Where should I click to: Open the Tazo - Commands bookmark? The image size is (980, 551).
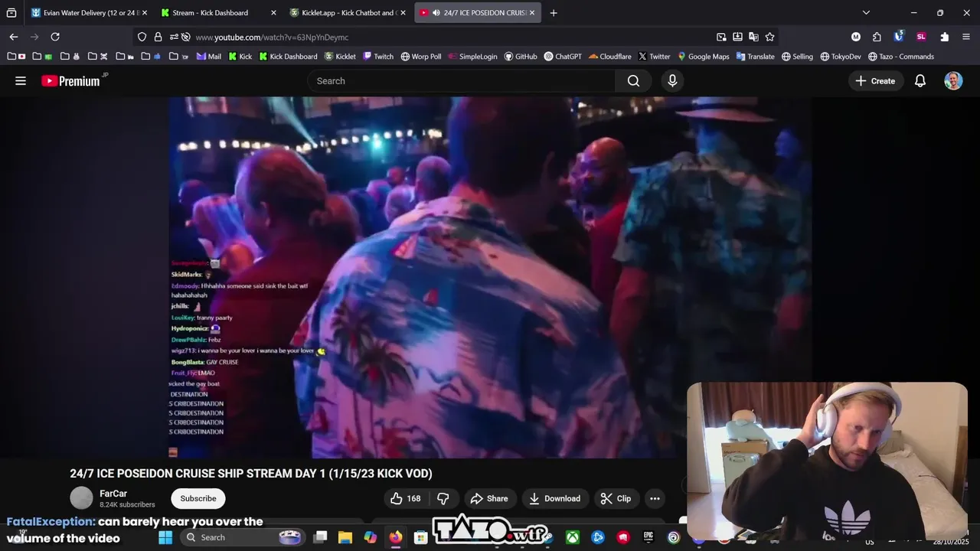(x=900, y=57)
